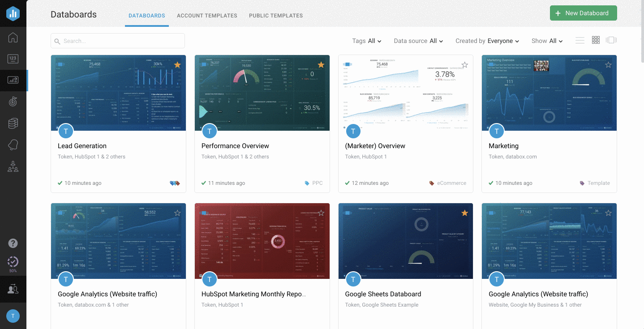
Task: Star the Google Analytics card listing Google My Business
Action: click(x=608, y=213)
